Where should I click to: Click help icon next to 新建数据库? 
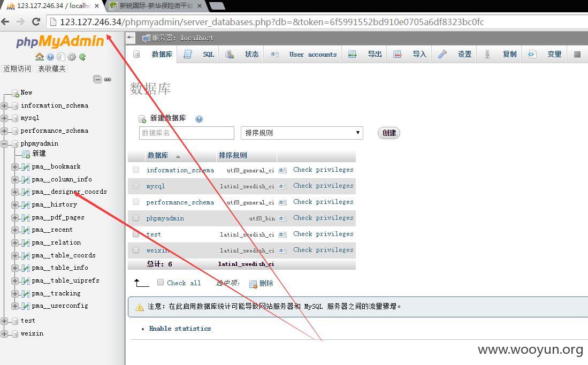[199, 119]
